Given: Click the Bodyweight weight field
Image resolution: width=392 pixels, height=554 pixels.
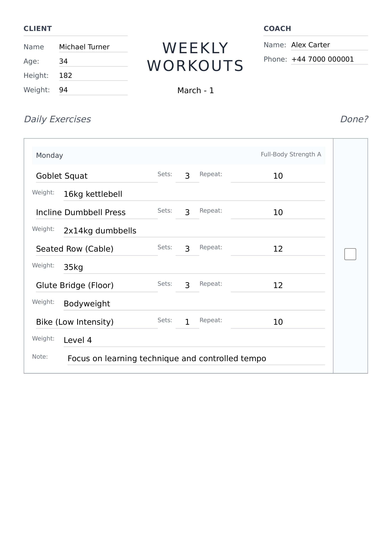Looking at the screenshot, I should (194, 304).
